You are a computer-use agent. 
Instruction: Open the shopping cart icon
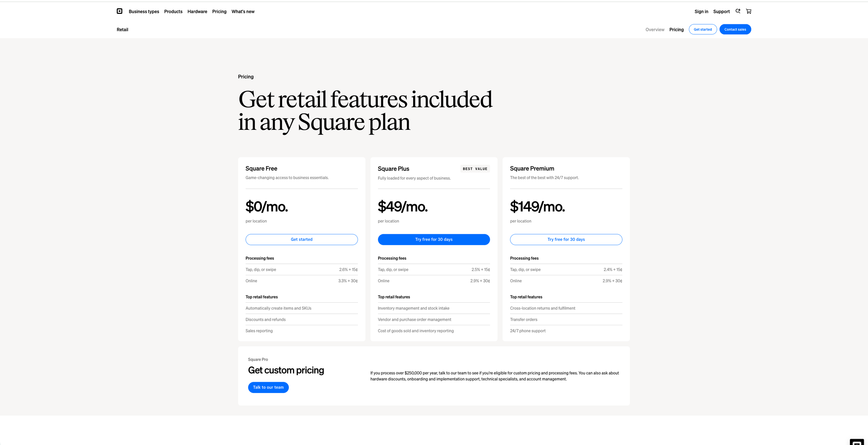click(x=749, y=11)
